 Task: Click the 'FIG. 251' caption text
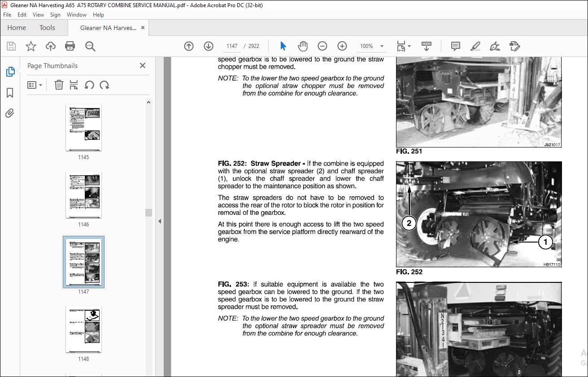coord(409,152)
